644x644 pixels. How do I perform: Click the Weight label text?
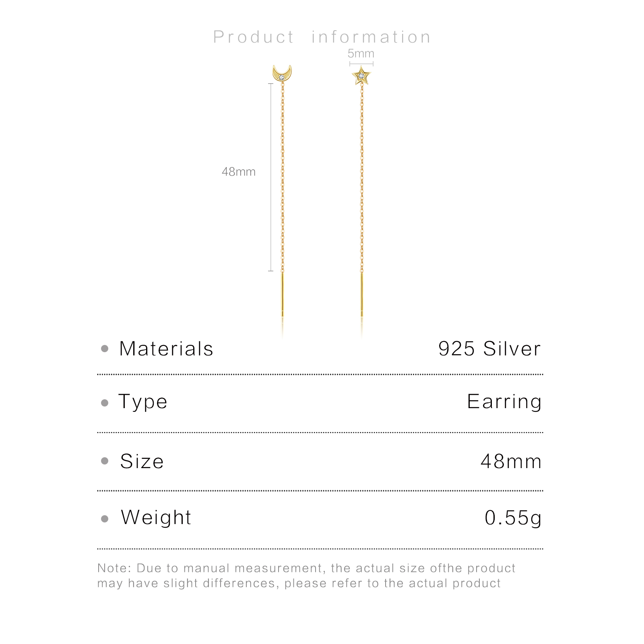pyautogui.click(x=156, y=518)
